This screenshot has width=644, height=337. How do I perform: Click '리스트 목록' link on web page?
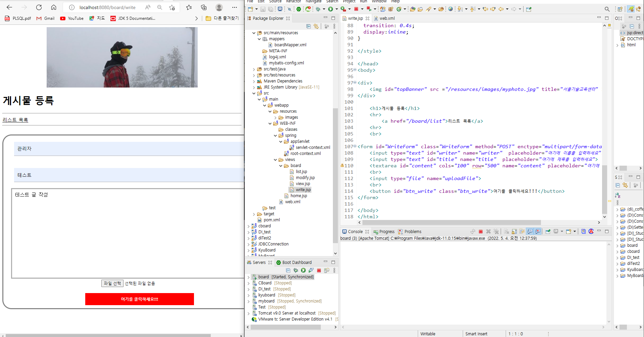point(15,120)
